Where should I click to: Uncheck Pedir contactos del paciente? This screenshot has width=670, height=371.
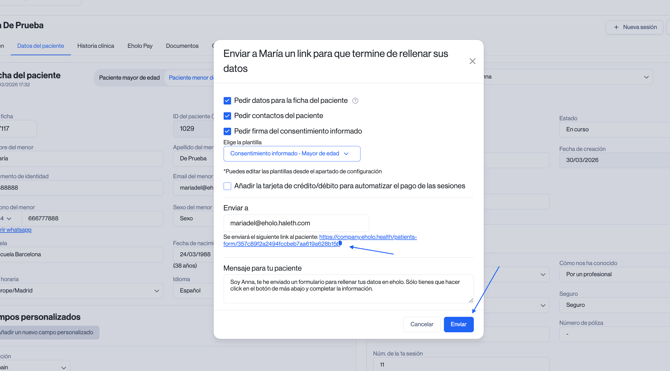click(227, 116)
